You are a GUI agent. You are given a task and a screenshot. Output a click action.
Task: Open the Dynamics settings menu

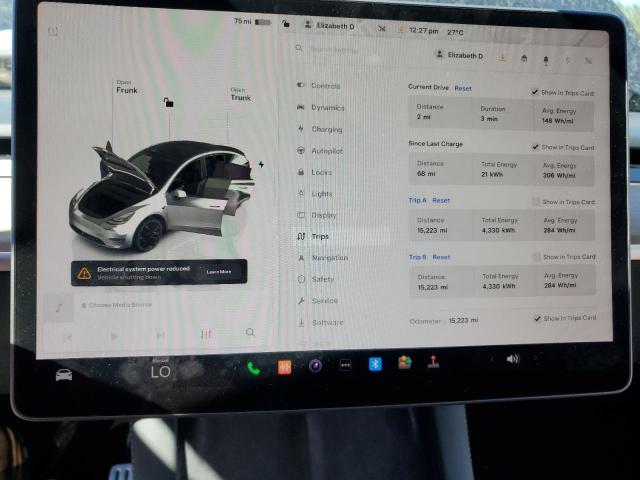[x=320, y=107]
